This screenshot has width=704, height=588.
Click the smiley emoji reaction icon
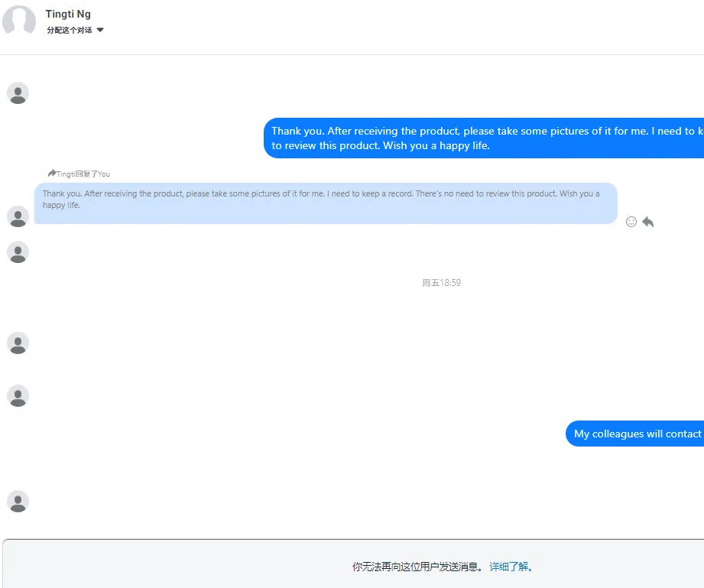coord(631,222)
